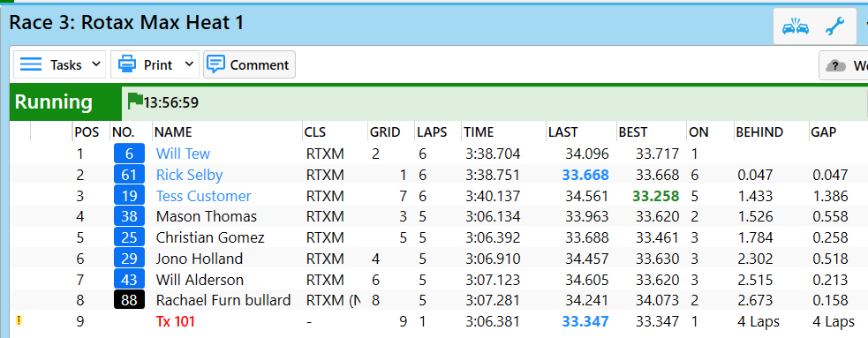The image size is (868, 338).
Task: Click the green flag start time icon
Action: pyautogui.click(x=135, y=101)
